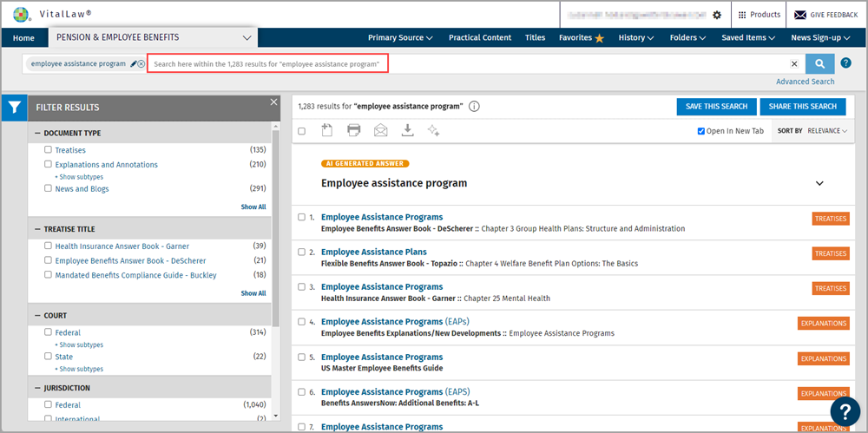Viewport: 868px width, 433px height.
Task: Click Share This Search button
Action: tap(803, 107)
